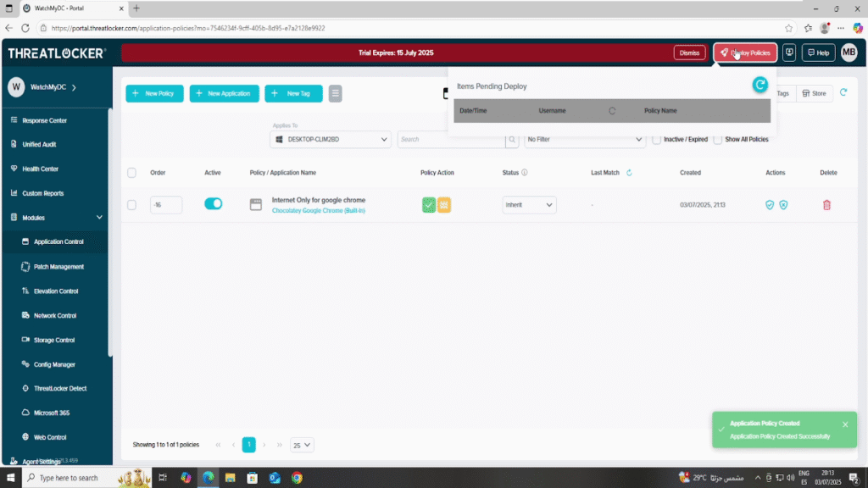The width and height of the screenshot is (868, 488).
Task: Refresh the Items Pending Deploy list
Action: click(760, 85)
